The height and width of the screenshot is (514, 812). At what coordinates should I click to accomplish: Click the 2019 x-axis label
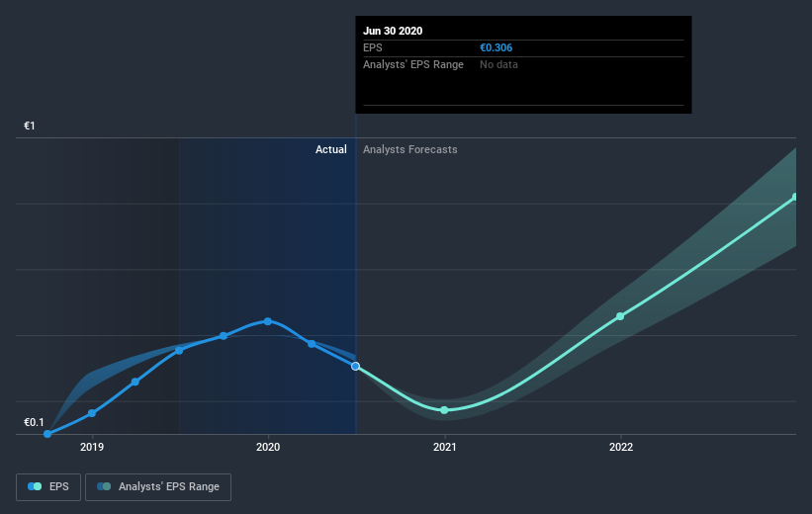click(x=92, y=447)
